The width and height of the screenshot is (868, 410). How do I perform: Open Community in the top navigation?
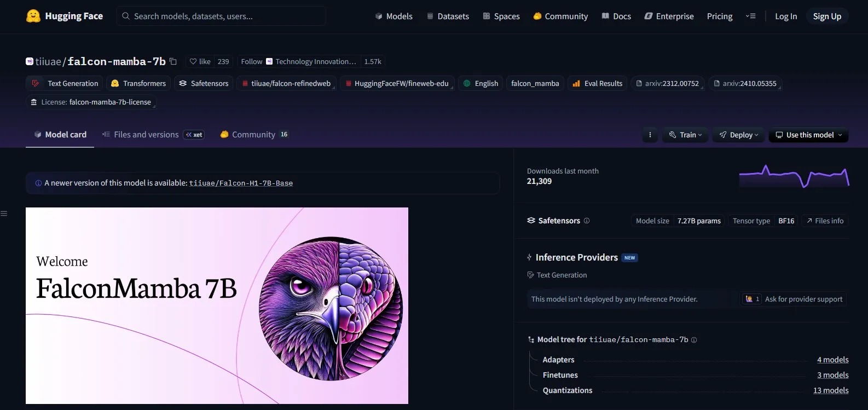pos(560,16)
